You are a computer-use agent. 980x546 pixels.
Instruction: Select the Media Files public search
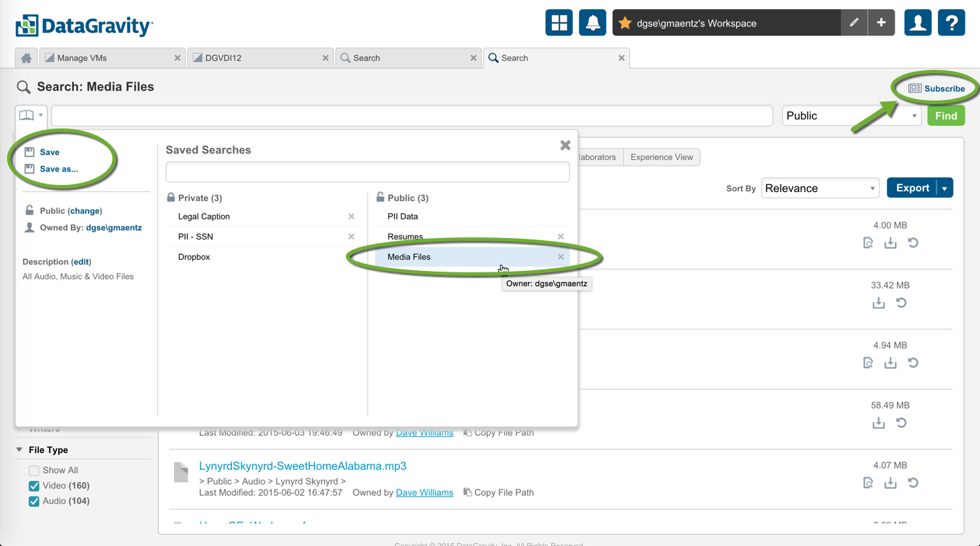click(x=409, y=257)
